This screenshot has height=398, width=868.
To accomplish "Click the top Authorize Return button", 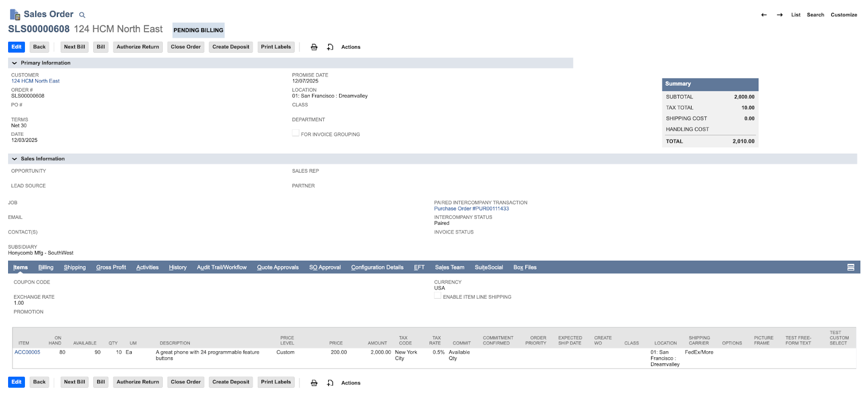I will coord(138,47).
